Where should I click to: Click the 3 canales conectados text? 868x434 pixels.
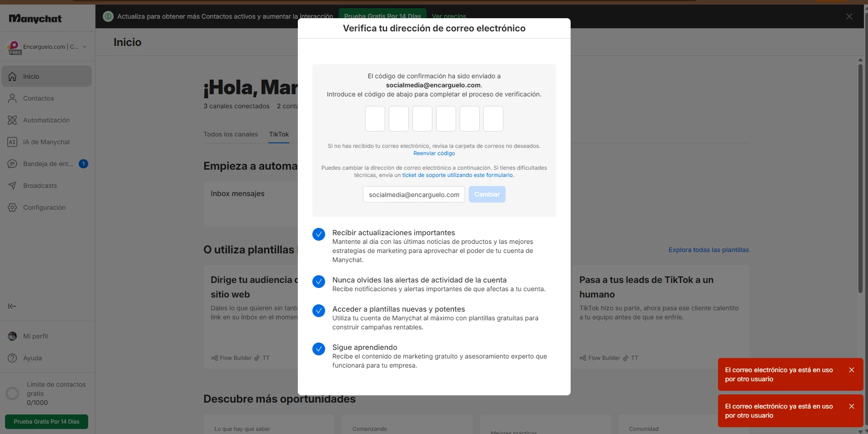coord(236,106)
